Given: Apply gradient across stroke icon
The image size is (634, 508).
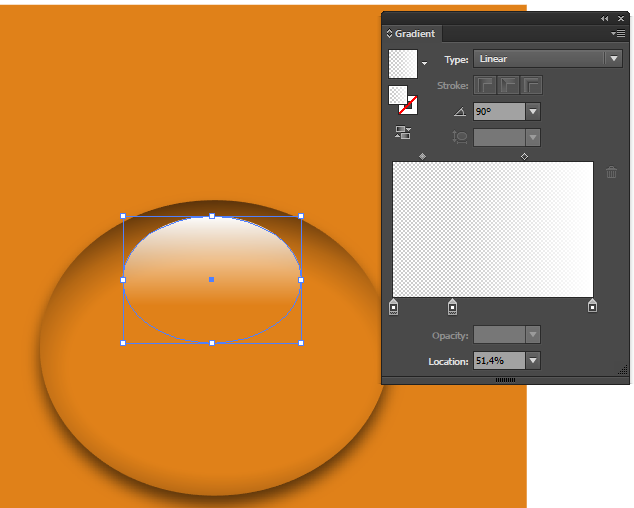Looking at the screenshot, I should [531, 85].
